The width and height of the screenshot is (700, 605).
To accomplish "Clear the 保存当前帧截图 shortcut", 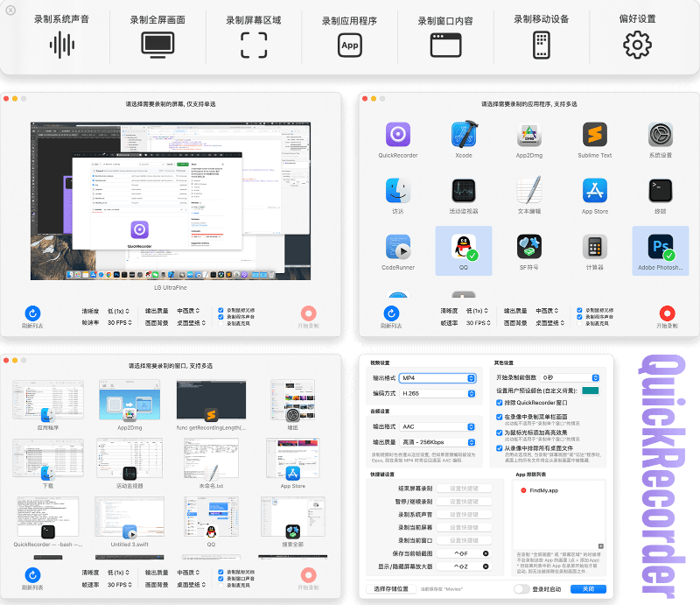I will click(486, 553).
